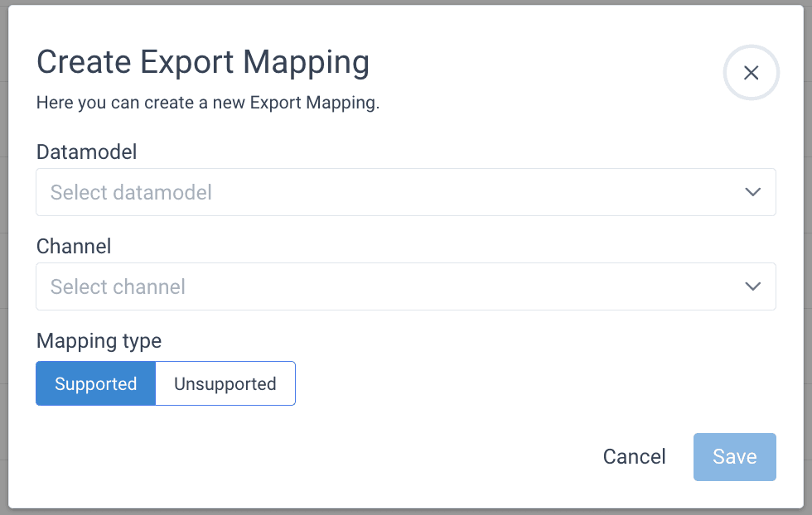812x515 pixels.
Task: Click the dimmed backdrop outside the dialog
Action: [3, 248]
